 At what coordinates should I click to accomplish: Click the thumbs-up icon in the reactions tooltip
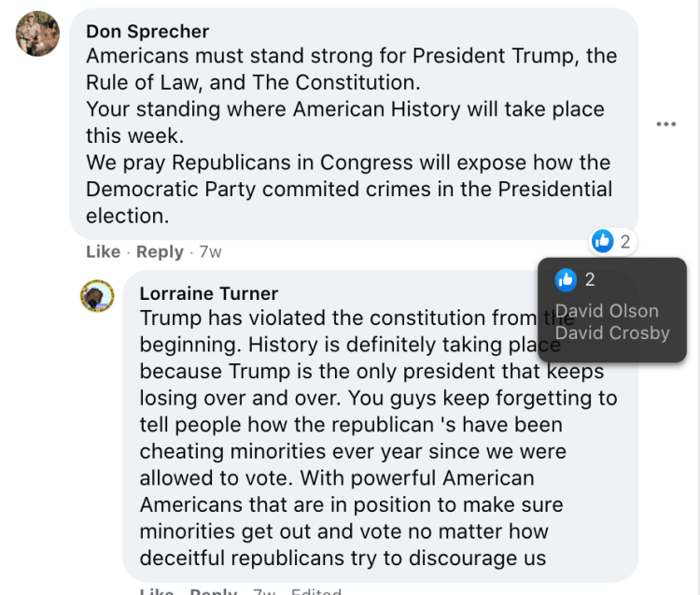566,279
